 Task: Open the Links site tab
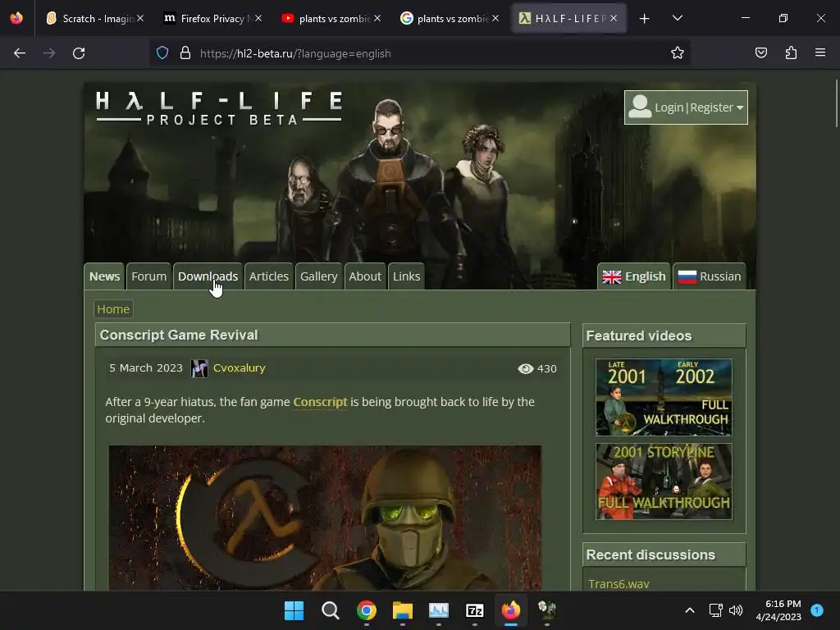pyautogui.click(x=407, y=276)
